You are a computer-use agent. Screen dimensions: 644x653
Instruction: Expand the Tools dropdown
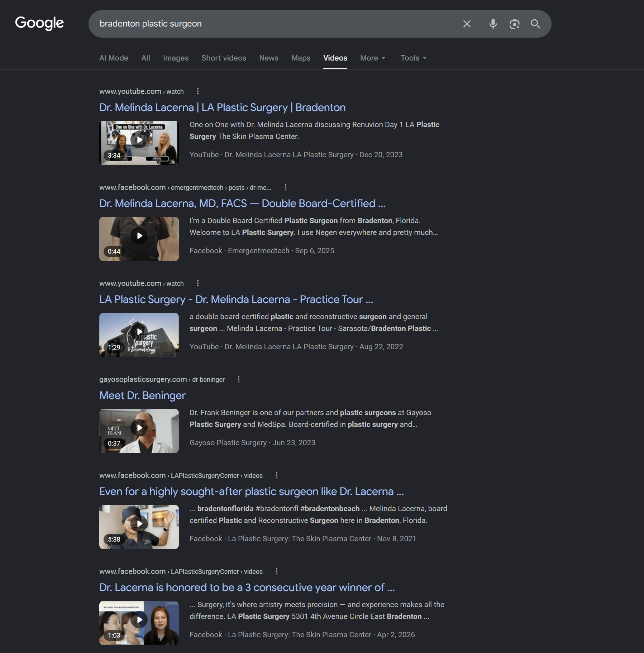tap(414, 58)
